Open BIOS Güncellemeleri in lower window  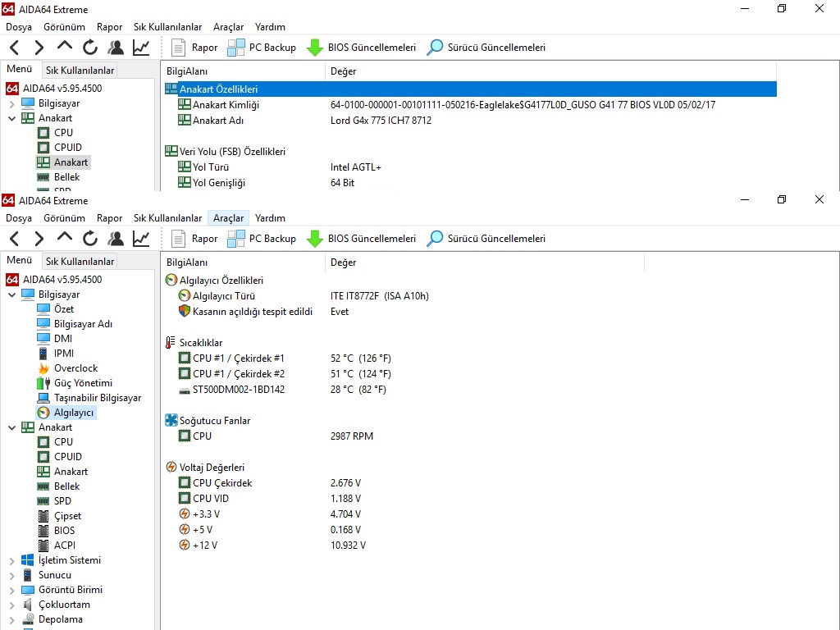tap(361, 239)
